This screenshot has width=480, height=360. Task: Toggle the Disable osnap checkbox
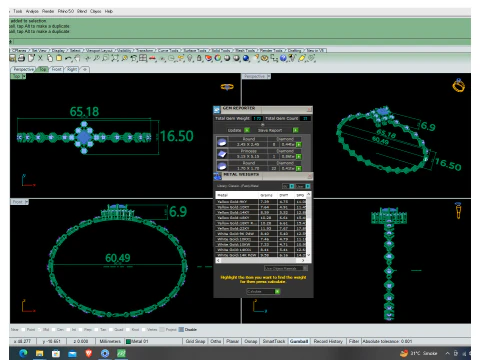coord(181,329)
